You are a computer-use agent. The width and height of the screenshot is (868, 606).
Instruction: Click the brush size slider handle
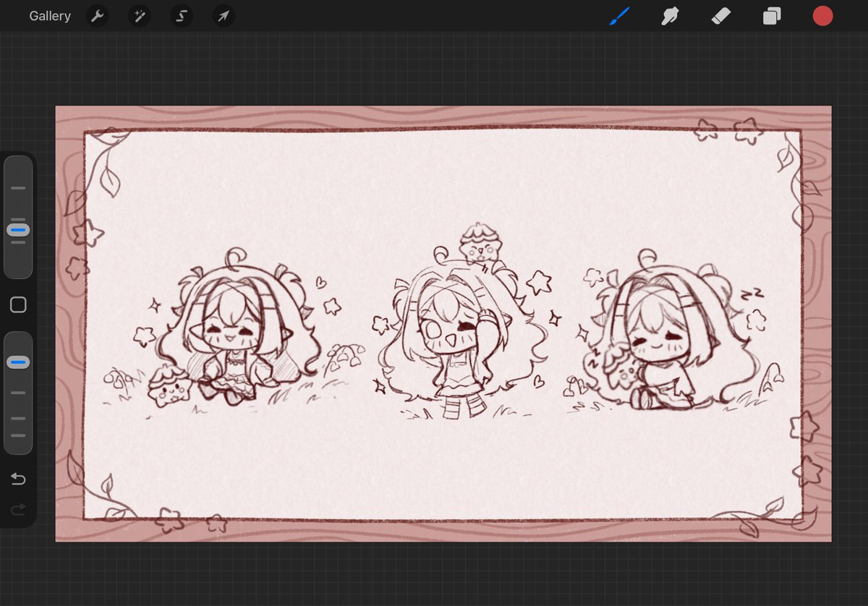19,230
